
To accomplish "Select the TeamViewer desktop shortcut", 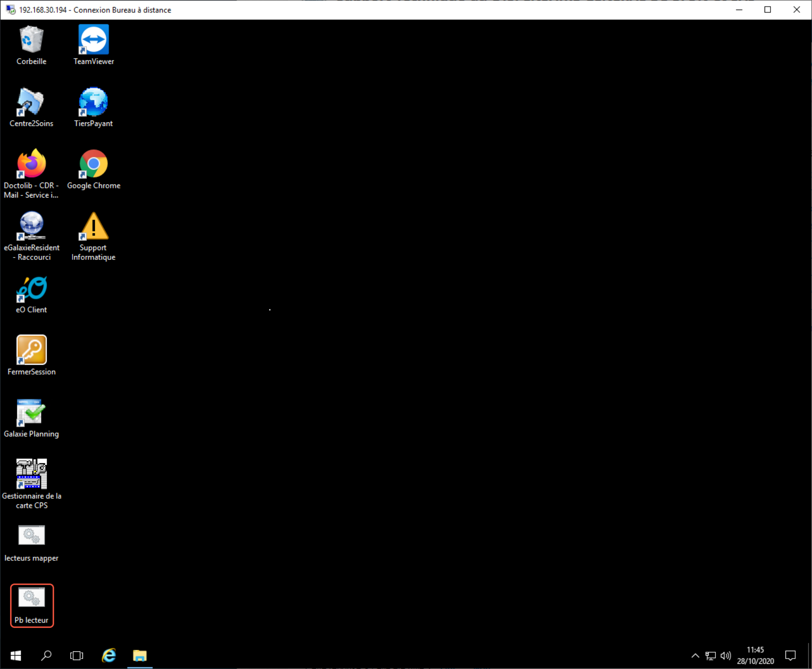I will pyautogui.click(x=94, y=40).
